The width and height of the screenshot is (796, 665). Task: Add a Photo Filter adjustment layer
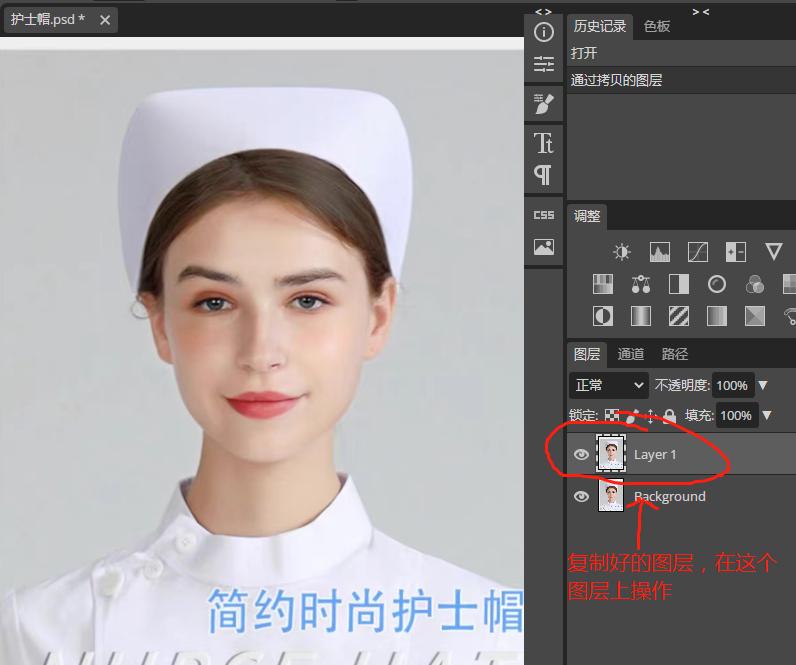(717, 284)
